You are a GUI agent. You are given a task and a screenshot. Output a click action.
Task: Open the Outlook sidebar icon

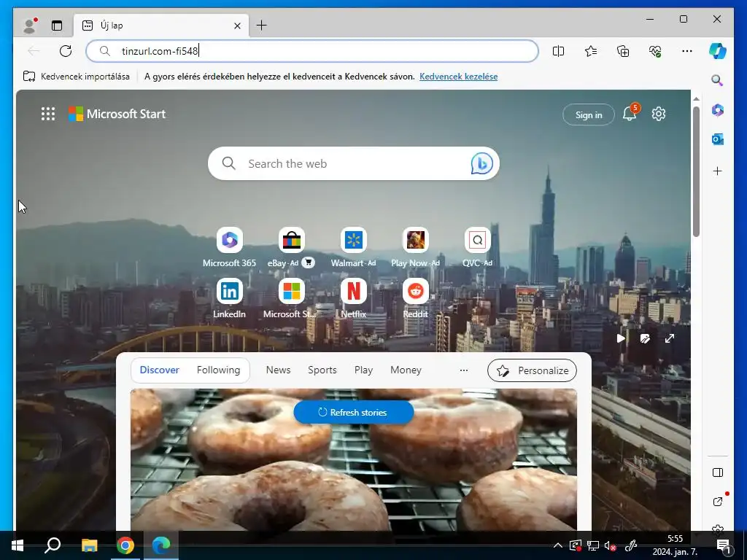click(718, 139)
